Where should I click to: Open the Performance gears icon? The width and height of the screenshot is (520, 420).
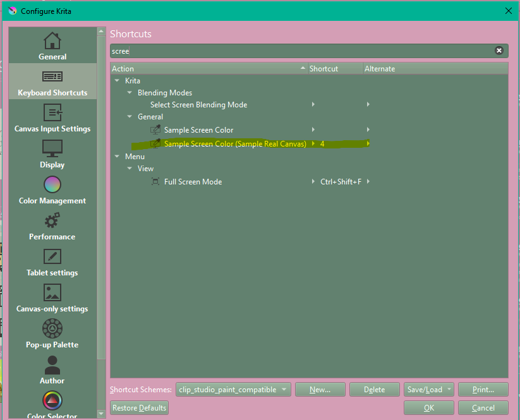pos(52,220)
